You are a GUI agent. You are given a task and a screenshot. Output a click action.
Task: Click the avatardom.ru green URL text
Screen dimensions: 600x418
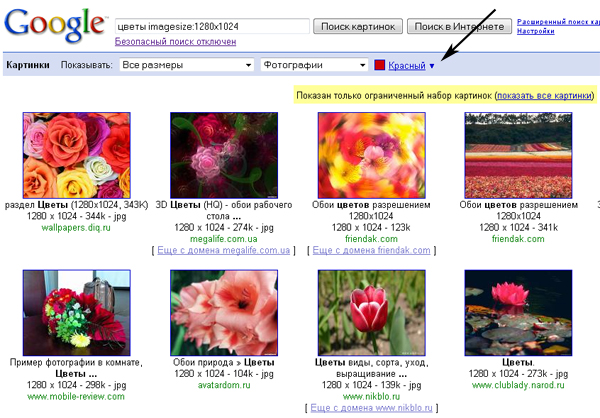pyautogui.click(x=224, y=385)
